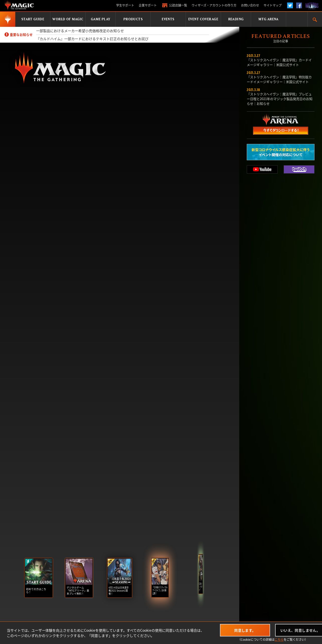Click ウィザーズ・アカウントの作り方 link
322x644 pixels.
[214, 5]
